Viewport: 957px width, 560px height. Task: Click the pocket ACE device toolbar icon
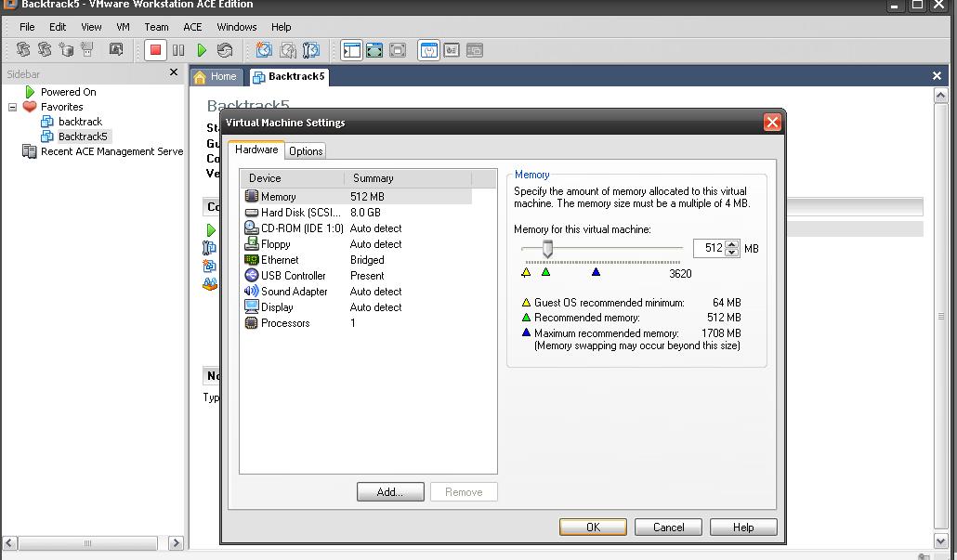point(87,49)
